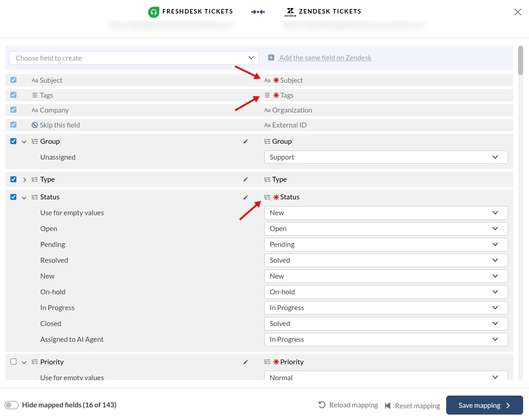The image size is (529, 420).
Task: Click the Unassigned value under Group
Action: click(x=57, y=157)
